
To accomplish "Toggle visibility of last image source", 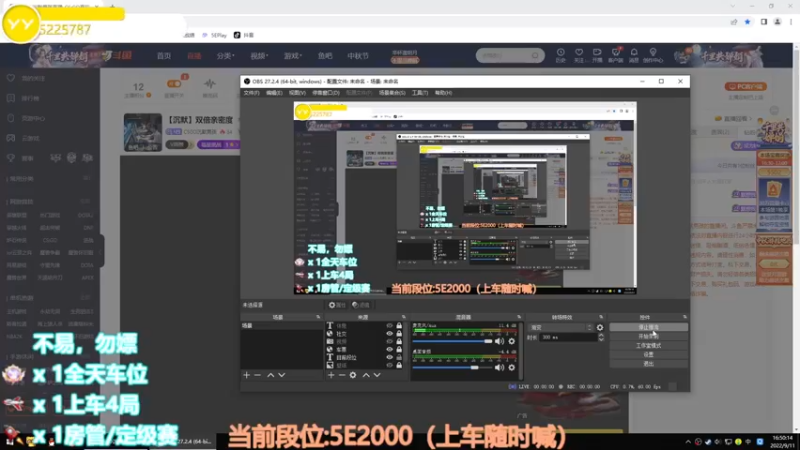I will coord(389,365).
